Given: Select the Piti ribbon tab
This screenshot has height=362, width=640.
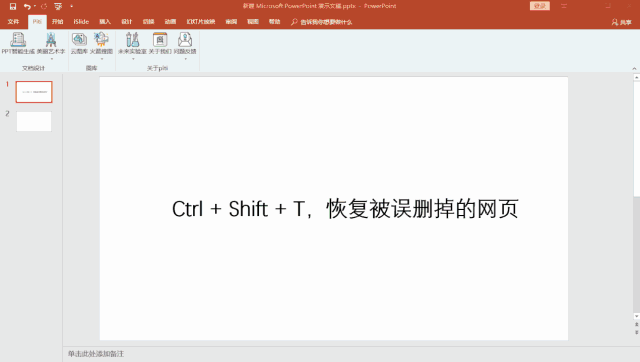Looking at the screenshot, I should coord(37,22).
